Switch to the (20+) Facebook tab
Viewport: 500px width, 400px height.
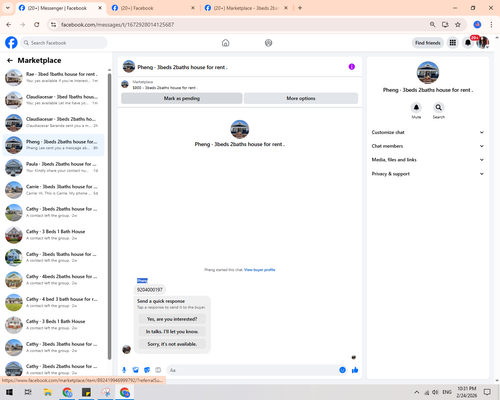point(153,8)
